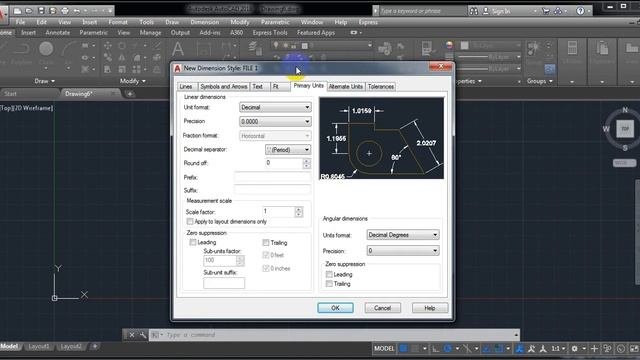Image resolution: width=640 pixels, height=360 pixels.
Task: Toggle Snap mode in status bar
Action: 415,349
